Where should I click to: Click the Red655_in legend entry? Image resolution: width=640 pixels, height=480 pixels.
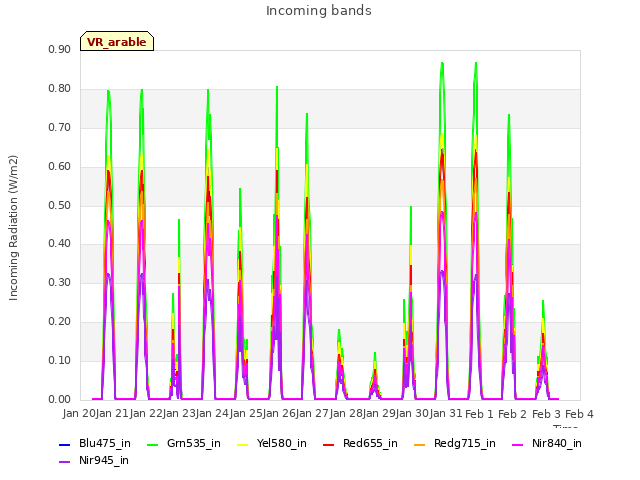(x=360, y=444)
